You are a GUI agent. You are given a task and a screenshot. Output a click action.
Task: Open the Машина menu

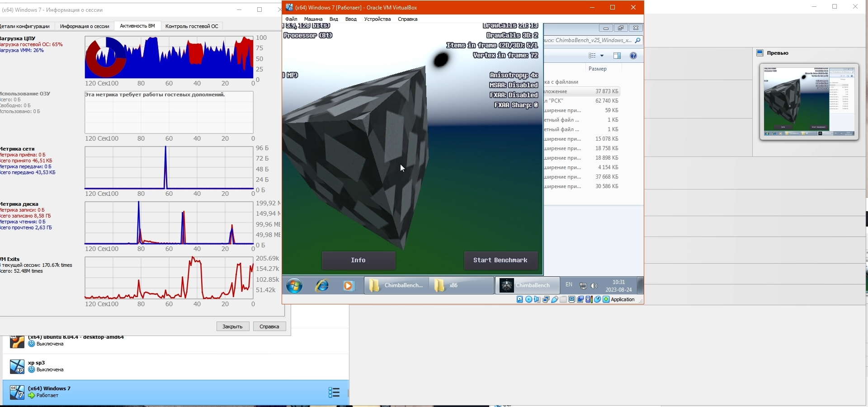point(313,19)
